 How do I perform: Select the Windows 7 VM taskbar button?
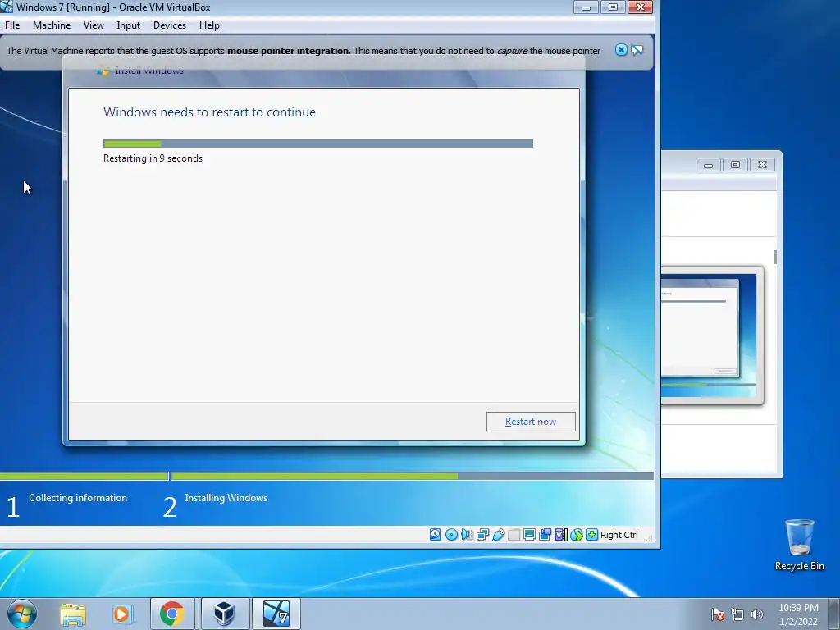click(276, 614)
